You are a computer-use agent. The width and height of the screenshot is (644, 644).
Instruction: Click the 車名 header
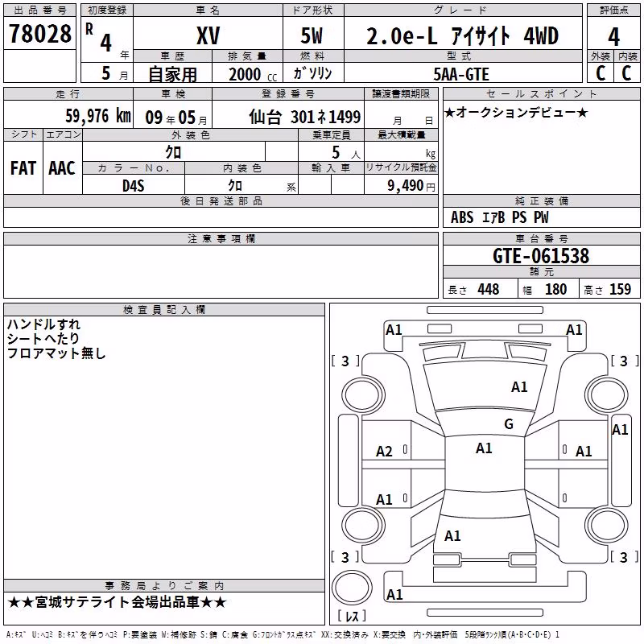[x=208, y=10]
